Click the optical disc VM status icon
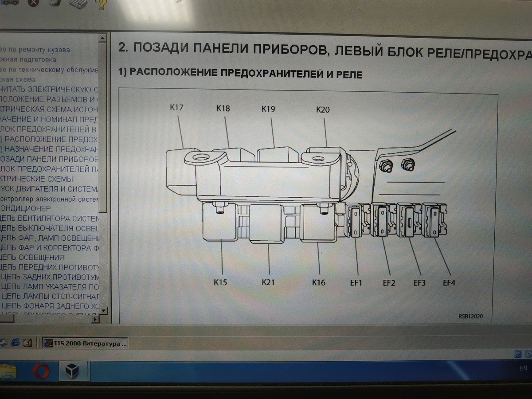This screenshot has width=532, height=399. tap(528, 354)
